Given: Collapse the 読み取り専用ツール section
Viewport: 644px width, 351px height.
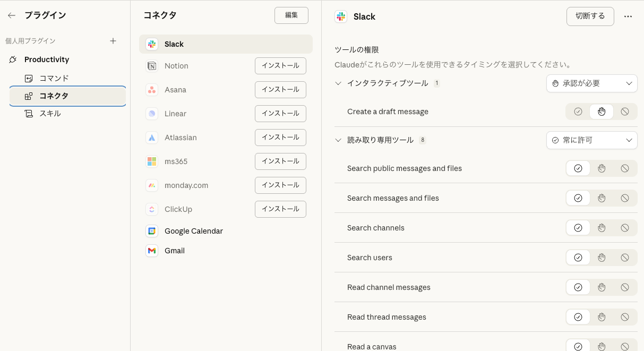Looking at the screenshot, I should [338, 140].
